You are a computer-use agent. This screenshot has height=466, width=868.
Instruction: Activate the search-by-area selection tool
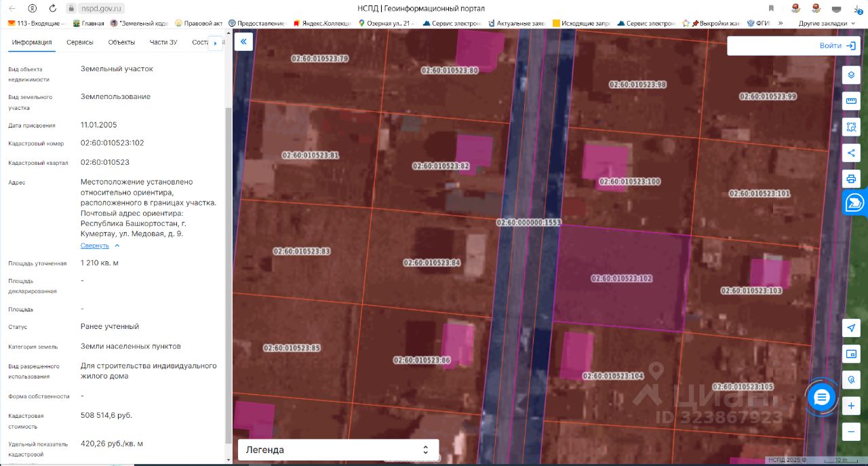click(851, 127)
